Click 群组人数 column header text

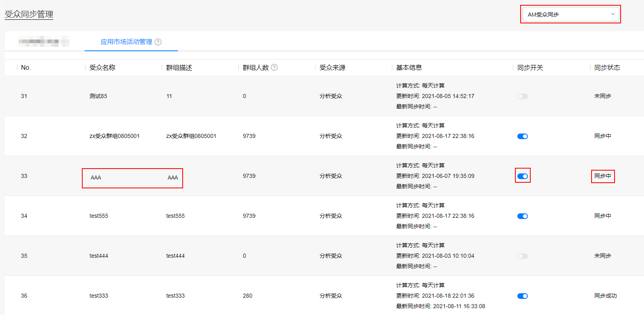click(x=256, y=67)
